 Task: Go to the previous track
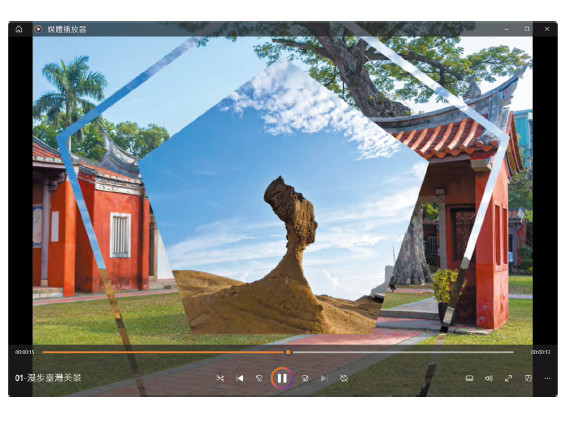(239, 378)
